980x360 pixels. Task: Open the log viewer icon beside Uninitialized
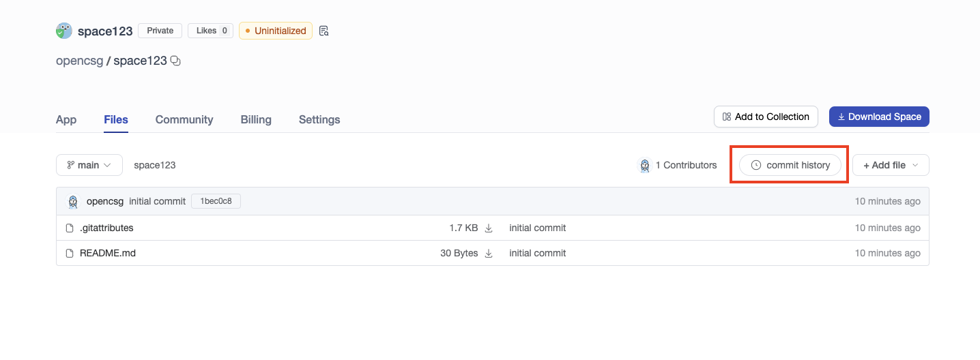(x=324, y=31)
